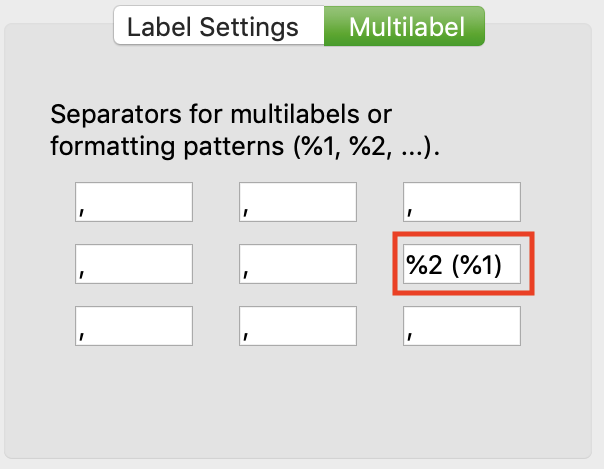Click the green Multilabel segment button
The width and height of the screenshot is (604, 469).
coord(406,27)
